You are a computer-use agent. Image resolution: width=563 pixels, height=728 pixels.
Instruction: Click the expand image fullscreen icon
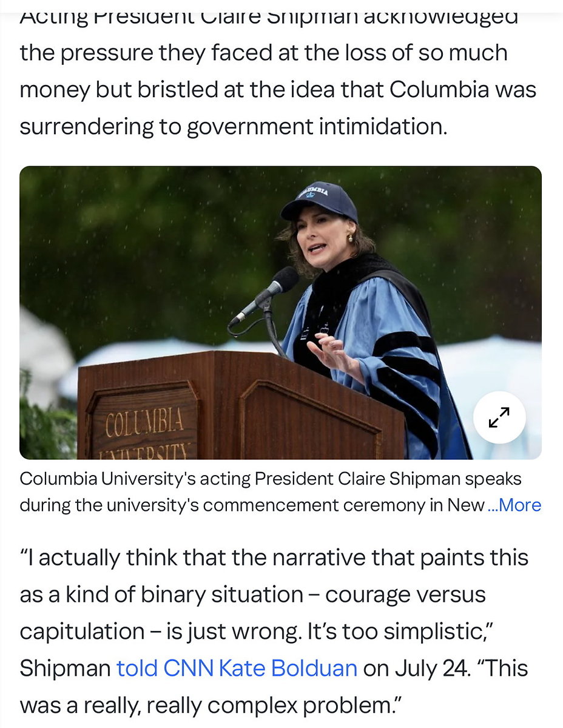(x=499, y=417)
